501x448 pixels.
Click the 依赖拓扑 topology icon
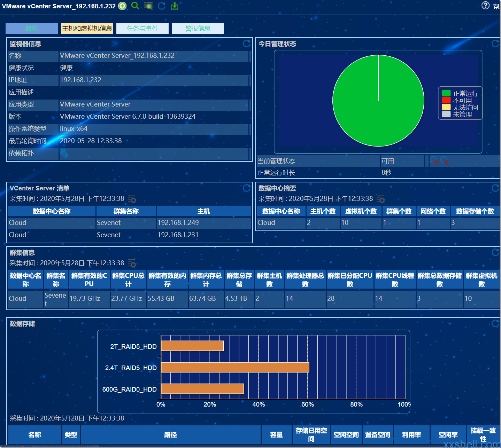coord(64,154)
